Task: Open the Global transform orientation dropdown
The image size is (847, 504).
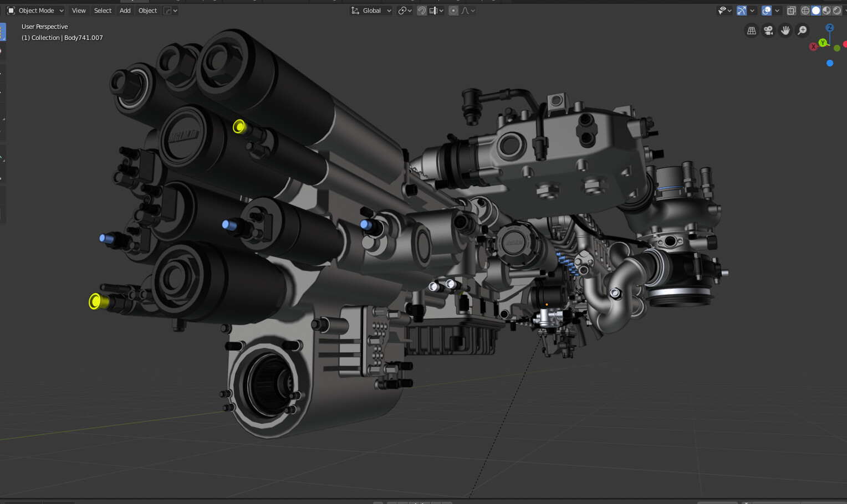Action: click(x=371, y=10)
